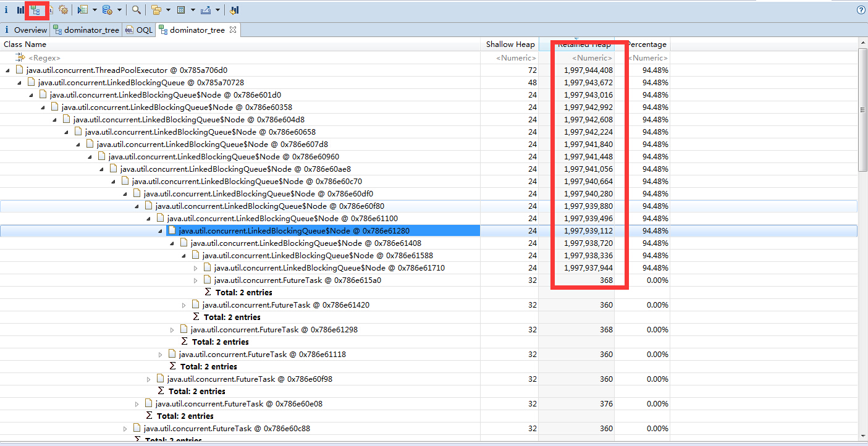Expand the FutureTask @ 0x786e61298 row
Viewport: 868px width, 446px height.
pyautogui.click(x=172, y=330)
